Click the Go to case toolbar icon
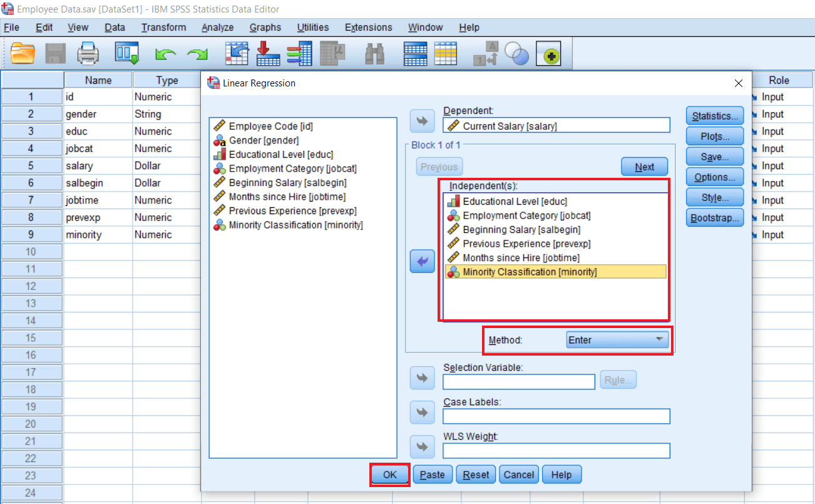 pos(237,53)
